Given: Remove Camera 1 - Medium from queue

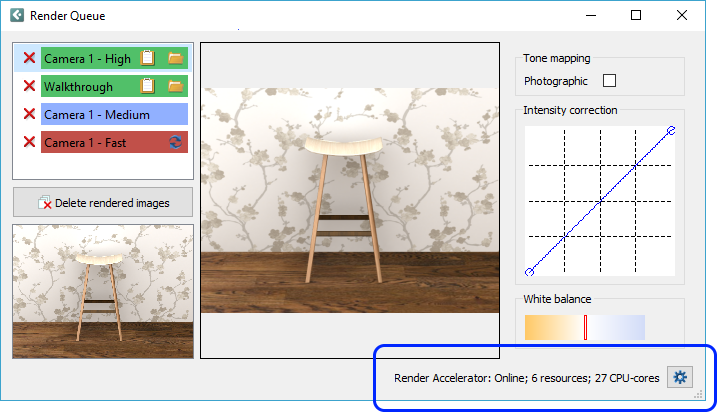Looking at the screenshot, I should point(29,114).
